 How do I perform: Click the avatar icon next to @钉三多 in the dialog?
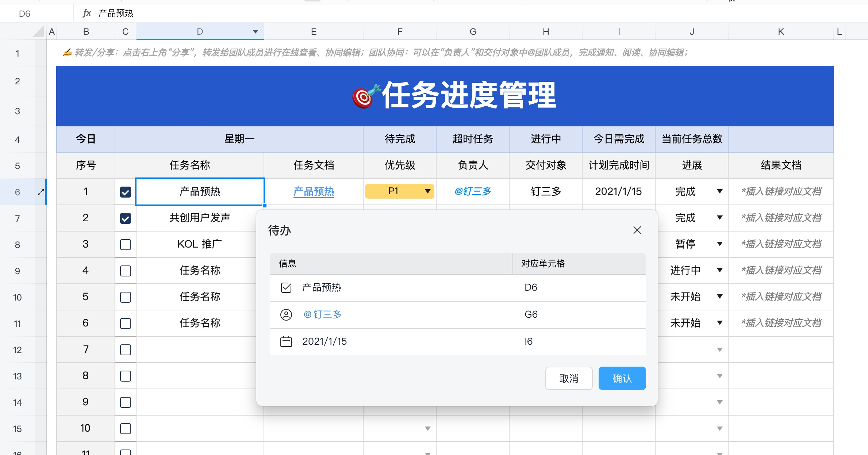(x=286, y=314)
